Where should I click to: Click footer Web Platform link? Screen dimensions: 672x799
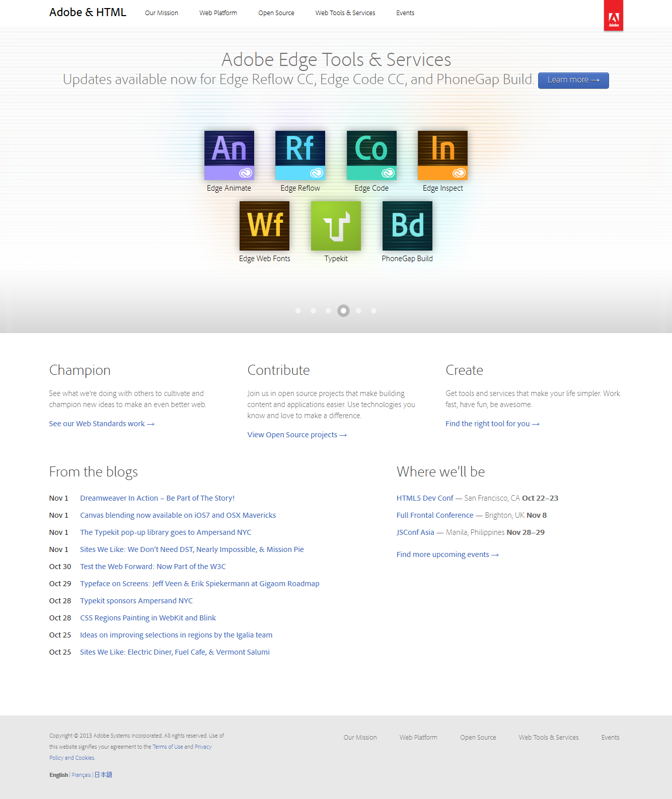click(x=418, y=738)
